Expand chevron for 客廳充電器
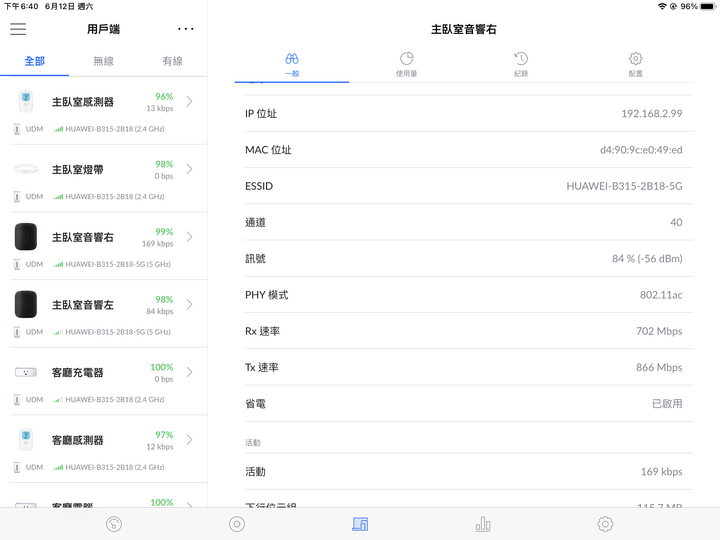The image size is (720, 540). pyautogui.click(x=190, y=372)
